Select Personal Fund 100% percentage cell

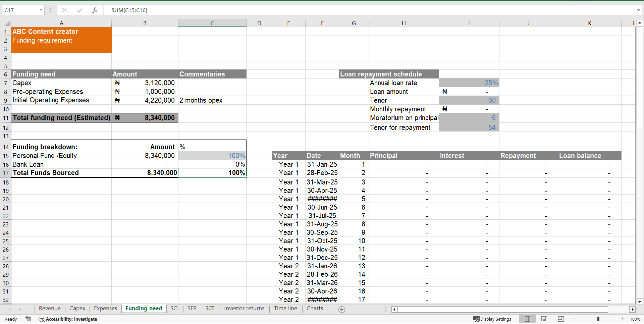212,156
